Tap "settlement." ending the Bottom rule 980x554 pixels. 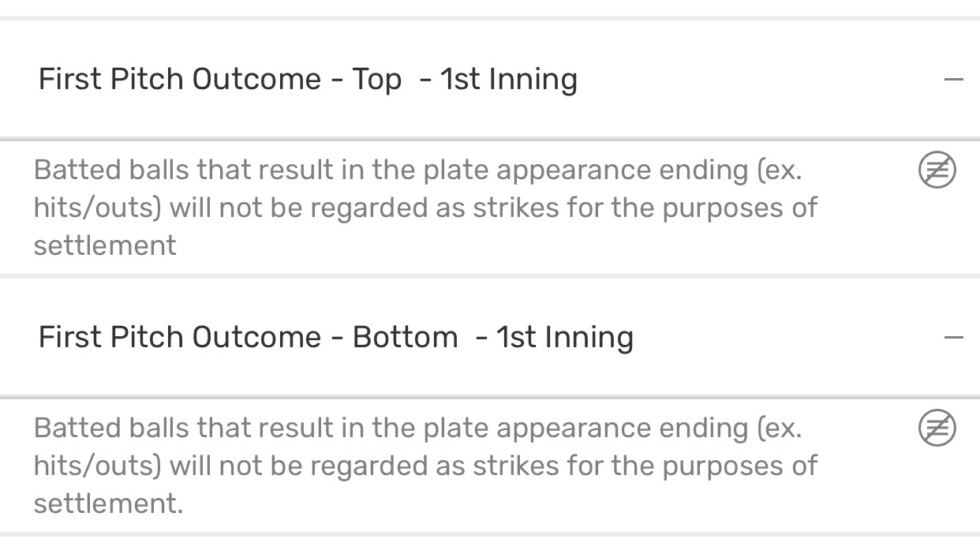tap(108, 503)
